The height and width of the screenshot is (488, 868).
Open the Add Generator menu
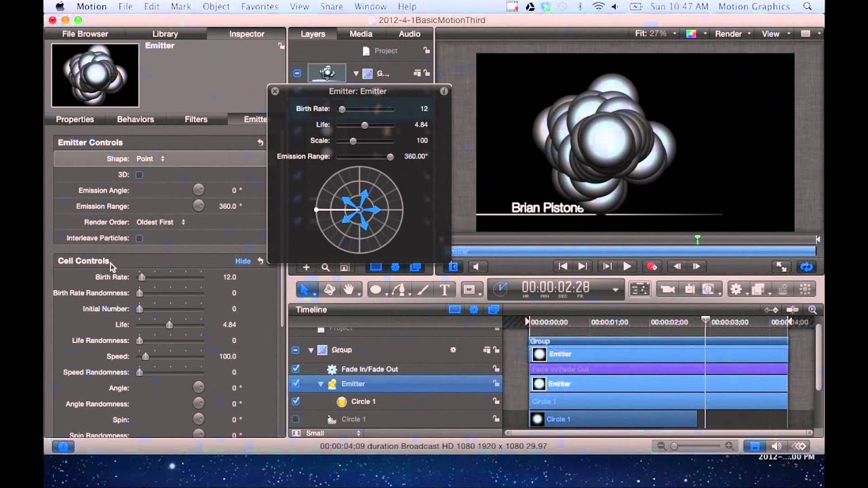[710, 289]
